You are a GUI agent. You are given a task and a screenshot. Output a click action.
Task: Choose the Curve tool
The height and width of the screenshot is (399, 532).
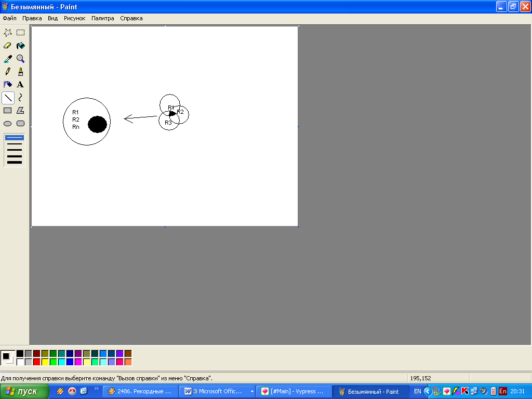pyautogui.click(x=21, y=98)
